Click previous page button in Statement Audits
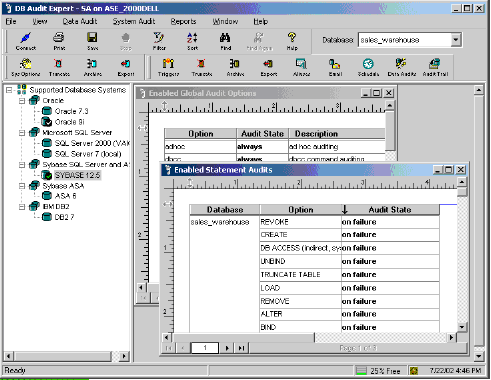 point(183,348)
